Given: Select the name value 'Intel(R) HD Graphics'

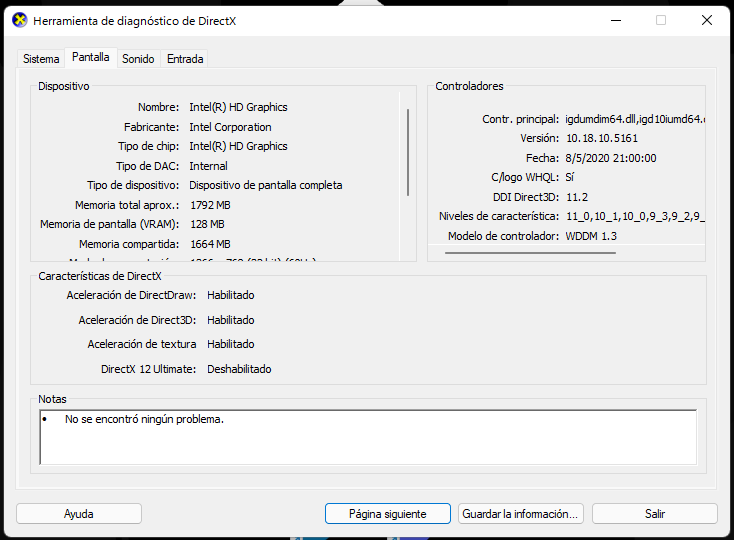Looking at the screenshot, I should 238,107.
